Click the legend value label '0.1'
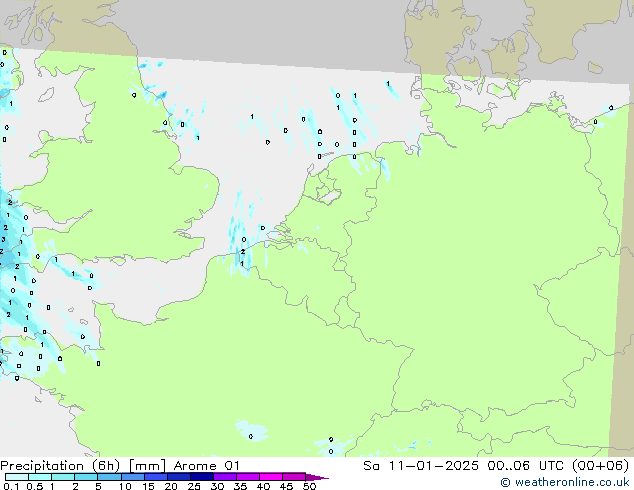Screen dimensions: 634x490 [11, 486]
